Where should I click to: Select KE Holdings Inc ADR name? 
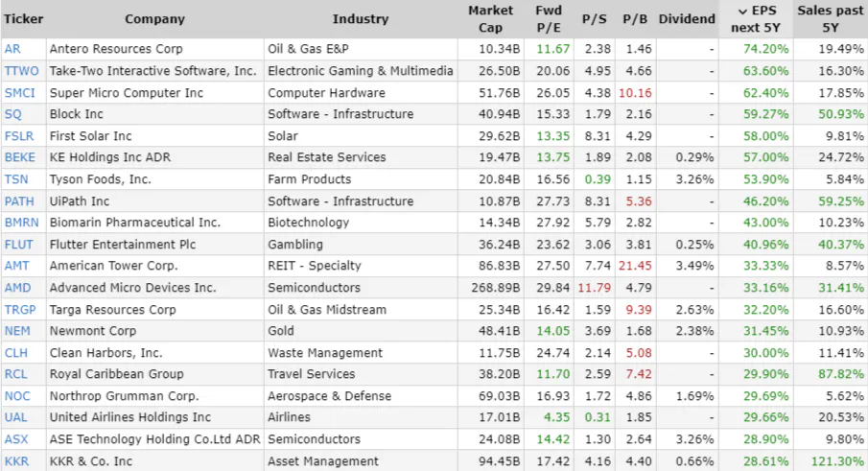tap(110, 157)
